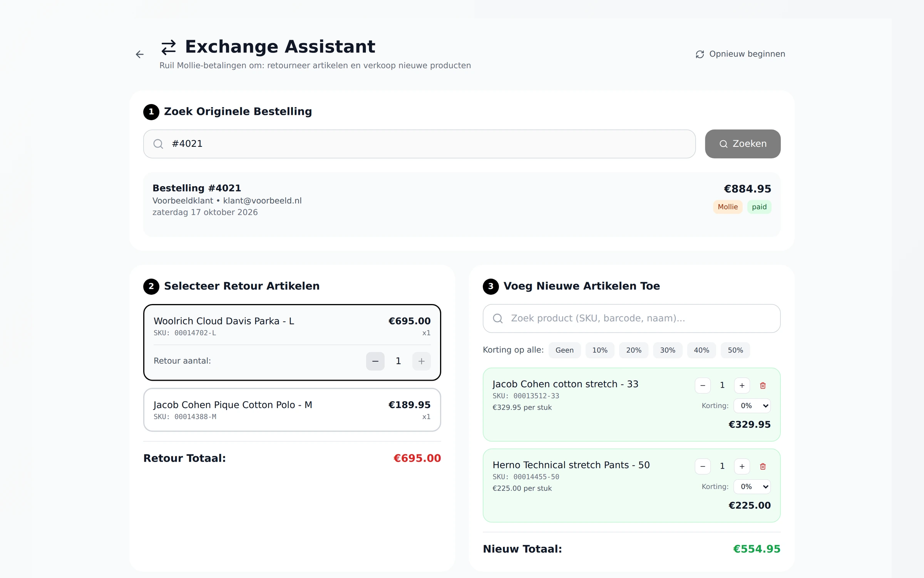Click the customer email klant@voorbeeld.nl
The width and height of the screenshot is (924, 578).
[x=262, y=201]
